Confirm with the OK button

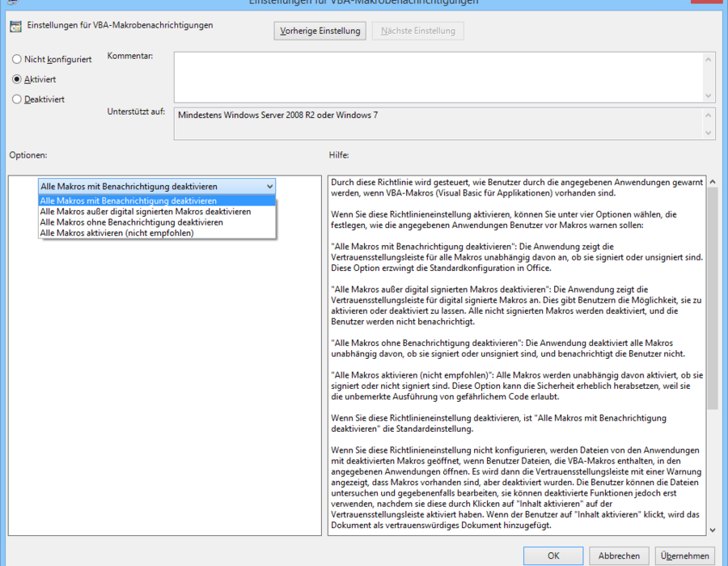[553, 555]
